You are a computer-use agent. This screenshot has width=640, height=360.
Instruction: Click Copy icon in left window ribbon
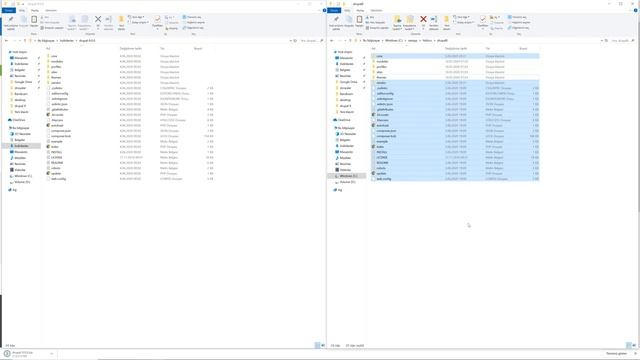(24, 21)
